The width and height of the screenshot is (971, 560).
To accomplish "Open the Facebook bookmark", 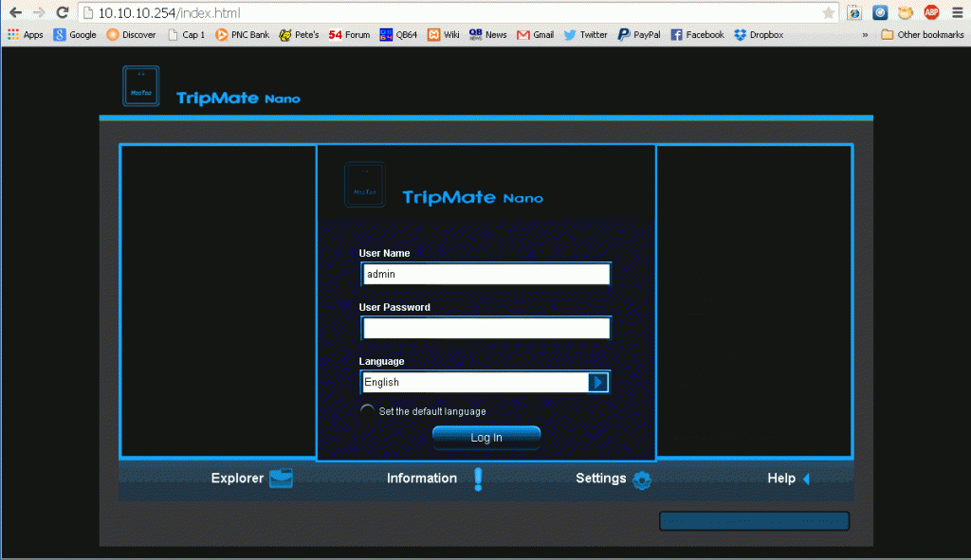I will coord(697,35).
